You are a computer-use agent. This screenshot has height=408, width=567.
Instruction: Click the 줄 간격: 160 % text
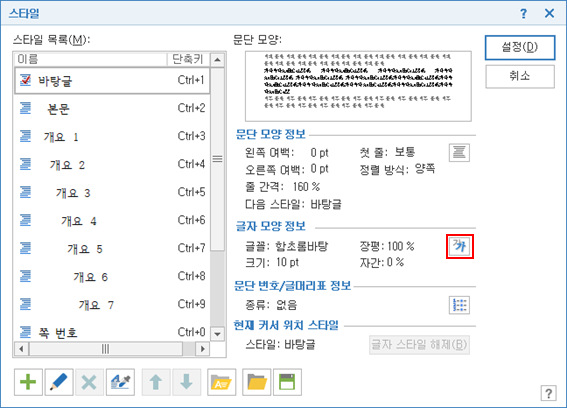[283, 187]
